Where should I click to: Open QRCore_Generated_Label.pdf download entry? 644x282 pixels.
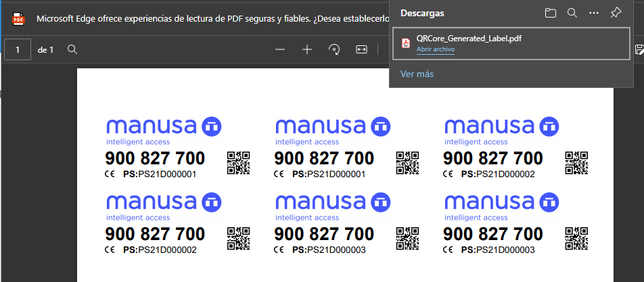pyautogui.click(x=511, y=43)
